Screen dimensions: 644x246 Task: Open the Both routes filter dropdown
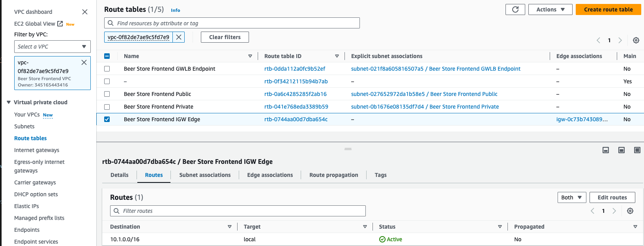(571, 197)
